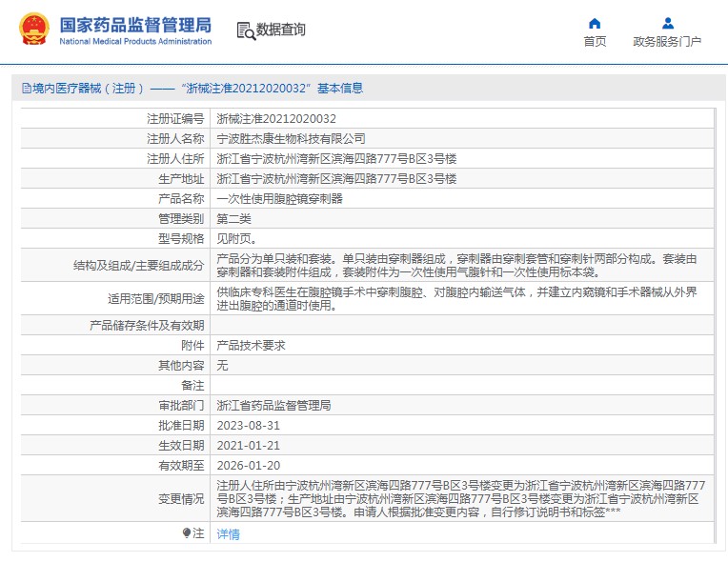
Task: Select approving department 浙江省药品监督管理局
Action: pyautogui.click(x=273, y=405)
